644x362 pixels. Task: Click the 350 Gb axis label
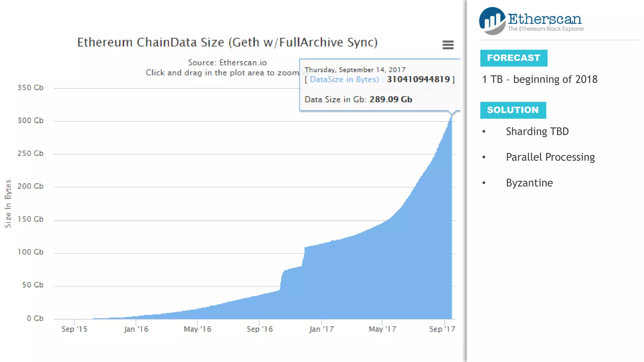pyautogui.click(x=31, y=88)
